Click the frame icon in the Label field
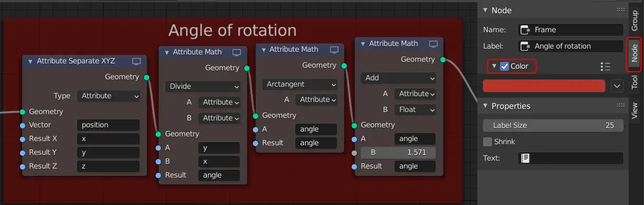The image size is (644, 205). [525, 46]
